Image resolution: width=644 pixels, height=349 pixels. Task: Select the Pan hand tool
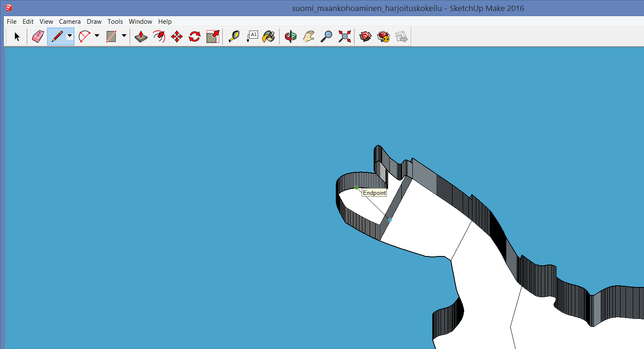309,37
